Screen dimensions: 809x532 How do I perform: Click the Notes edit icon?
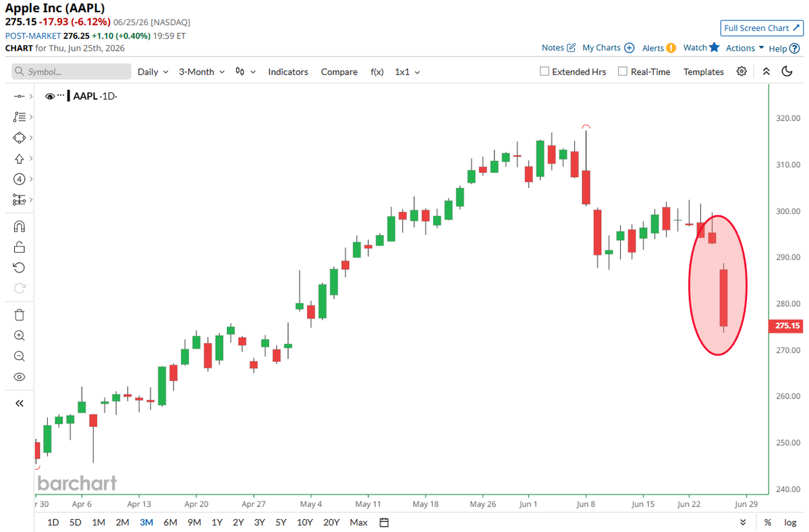pos(571,47)
